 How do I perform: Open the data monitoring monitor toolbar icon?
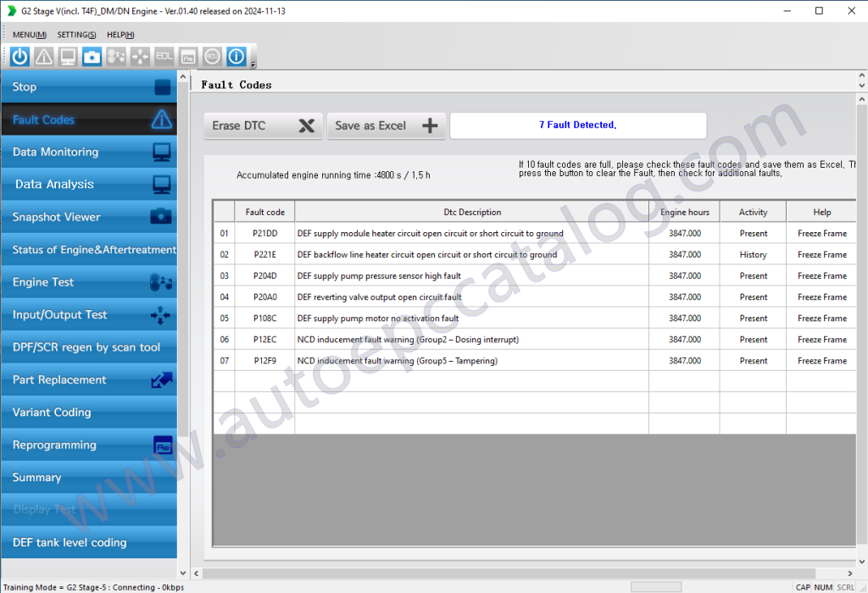click(67, 56)
